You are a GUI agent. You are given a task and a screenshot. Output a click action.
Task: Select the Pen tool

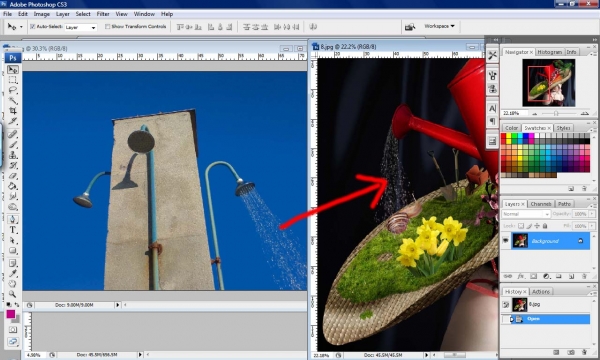click(x=13, y=219)
